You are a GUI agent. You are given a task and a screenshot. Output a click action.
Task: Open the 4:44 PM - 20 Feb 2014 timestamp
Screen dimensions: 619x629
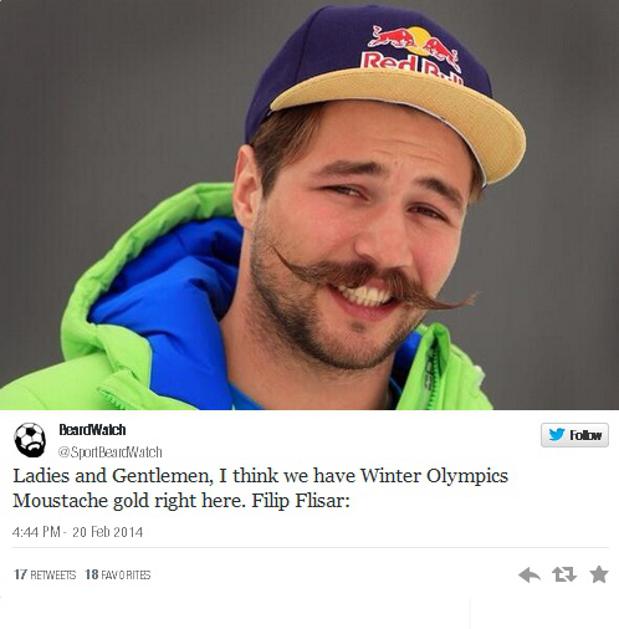coord(77,532)
